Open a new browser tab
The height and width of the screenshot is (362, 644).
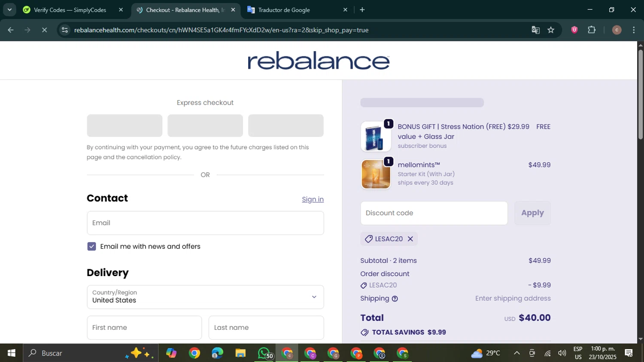[362, 10]
